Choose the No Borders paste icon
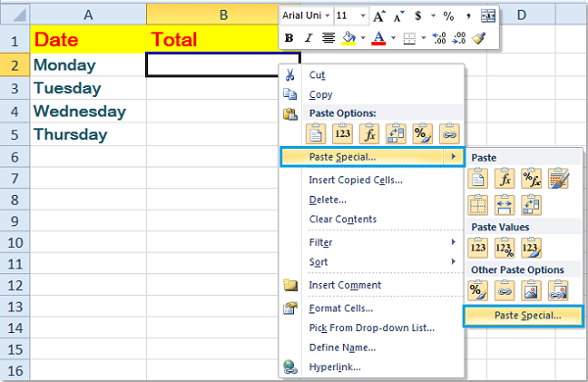588x382 pixels. [x=478, y=205]
